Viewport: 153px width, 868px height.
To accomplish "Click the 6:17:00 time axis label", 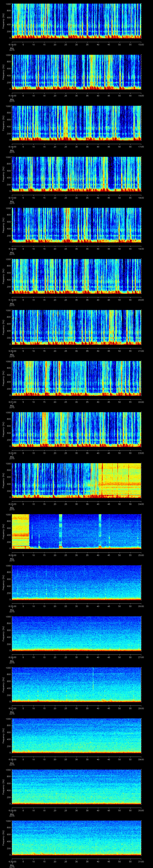I will pyautogui.click(x=12, y=198).
